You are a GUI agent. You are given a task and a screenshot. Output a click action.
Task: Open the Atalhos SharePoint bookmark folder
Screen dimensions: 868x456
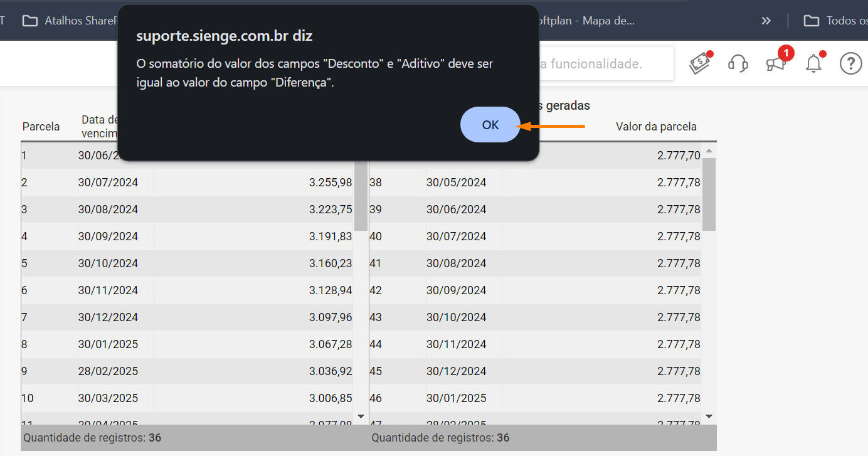pos(70,21)
